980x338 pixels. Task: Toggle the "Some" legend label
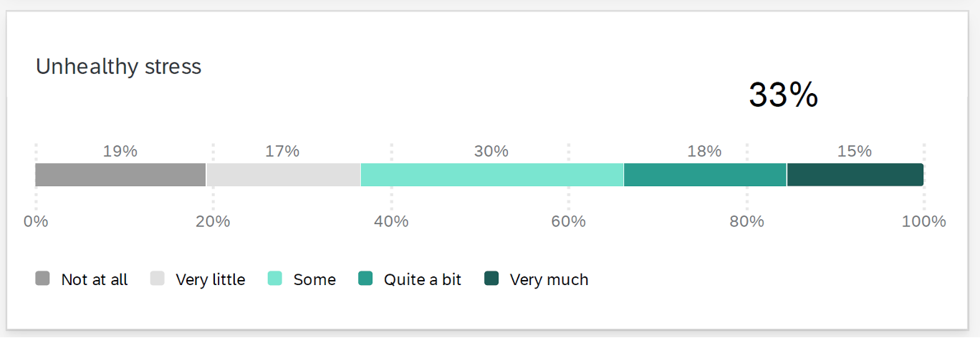314,279
